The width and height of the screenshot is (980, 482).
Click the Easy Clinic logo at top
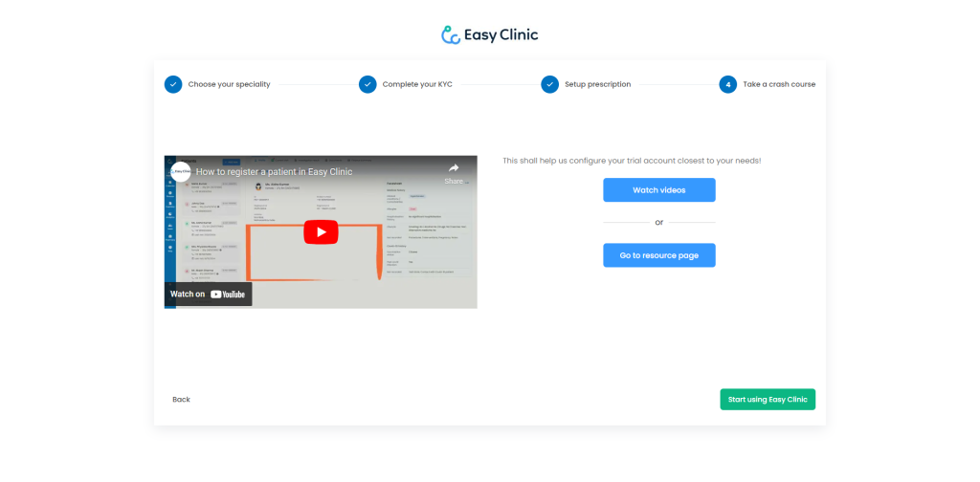(x=452, y=35)
